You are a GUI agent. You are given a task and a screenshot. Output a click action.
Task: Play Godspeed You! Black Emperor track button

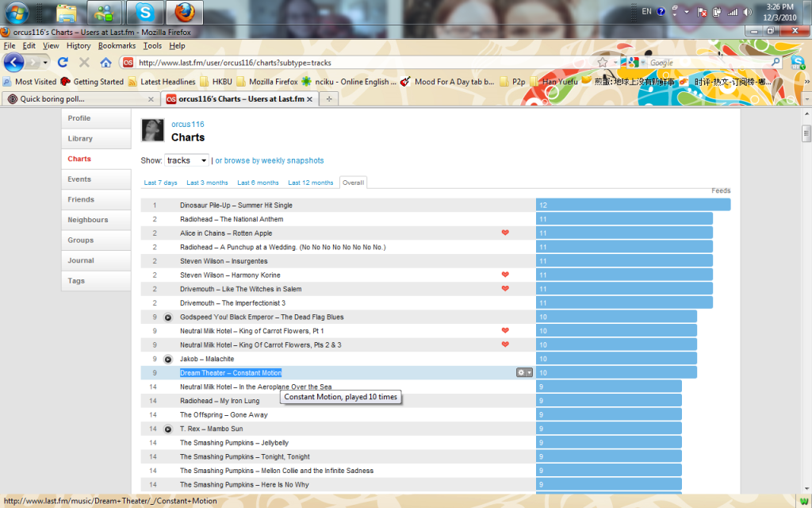pyautogui.click(x=168, y=317)
